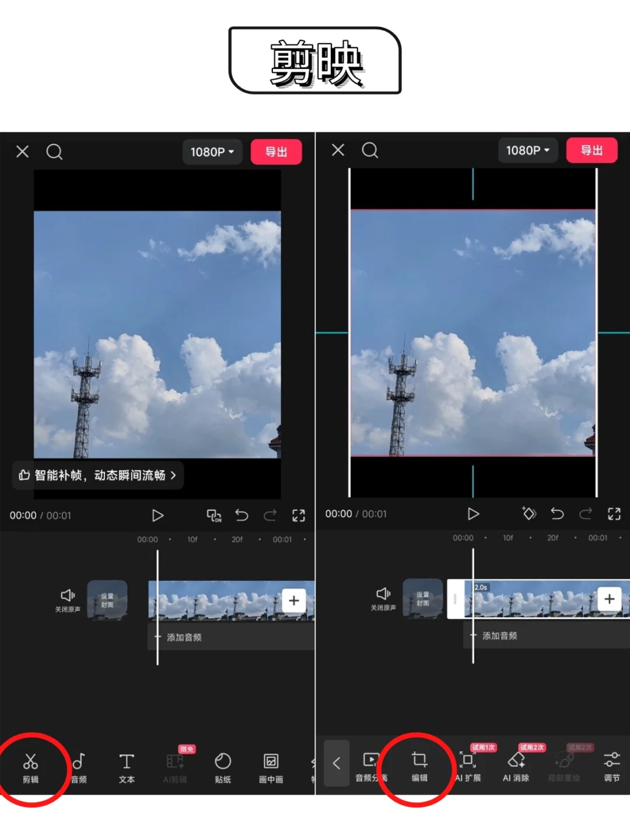Screen dimensions: 630x840
Task: Open search in right editor
Action: tap(370, 150)
